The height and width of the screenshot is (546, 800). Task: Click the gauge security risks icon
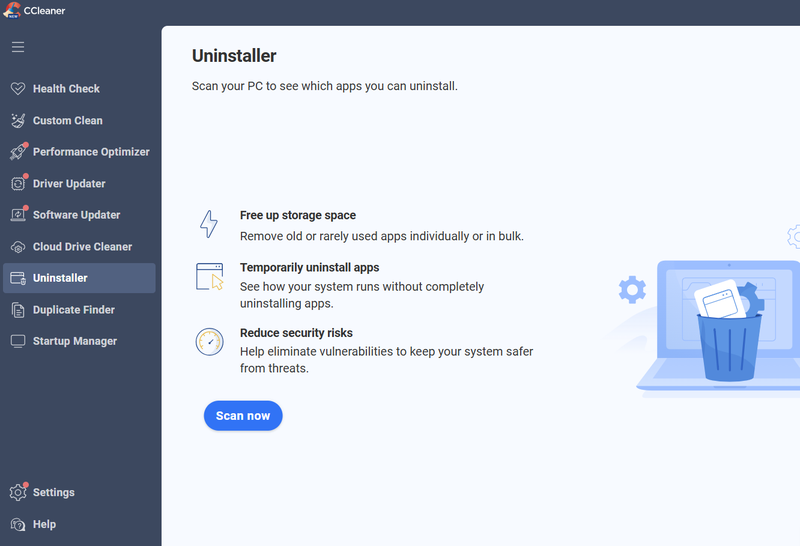(210, 342)
